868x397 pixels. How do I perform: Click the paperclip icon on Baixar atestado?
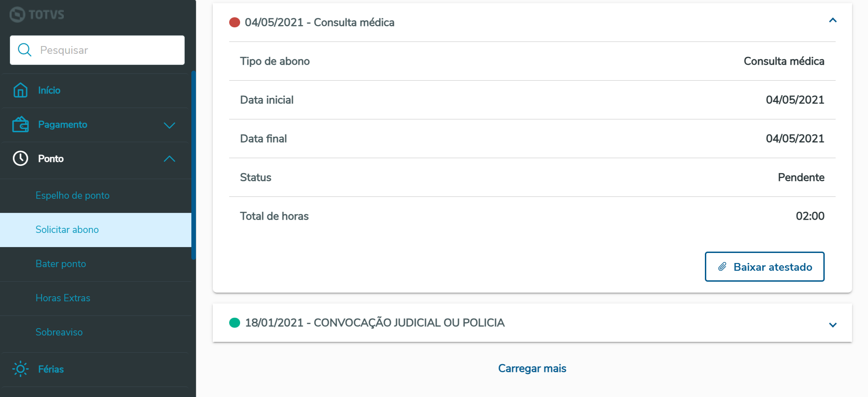[x=722, y=267]
